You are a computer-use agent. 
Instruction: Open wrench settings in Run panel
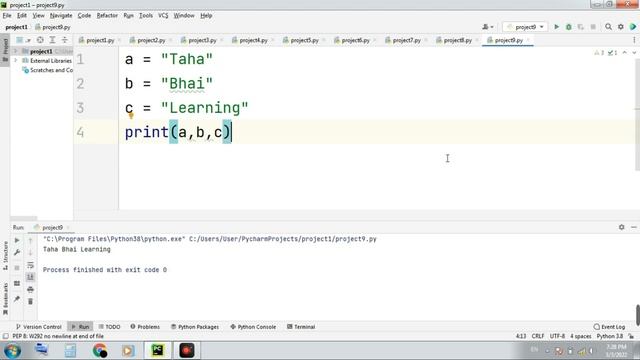pos(17,253)
